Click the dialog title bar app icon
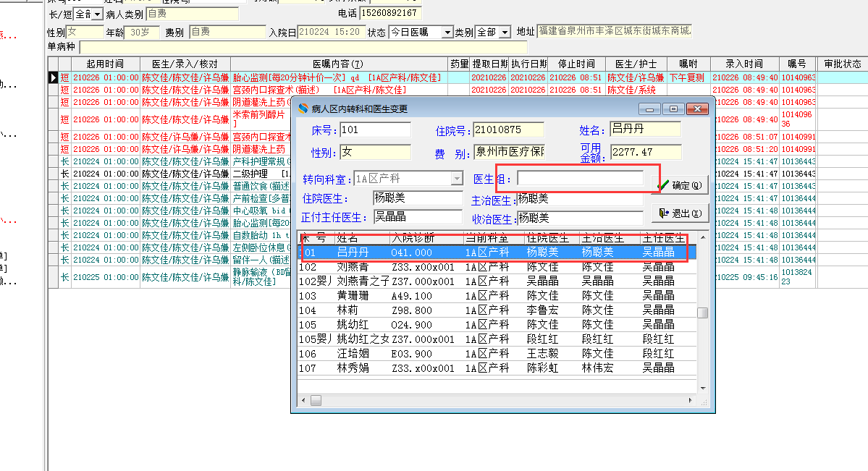 pos(303,109)
